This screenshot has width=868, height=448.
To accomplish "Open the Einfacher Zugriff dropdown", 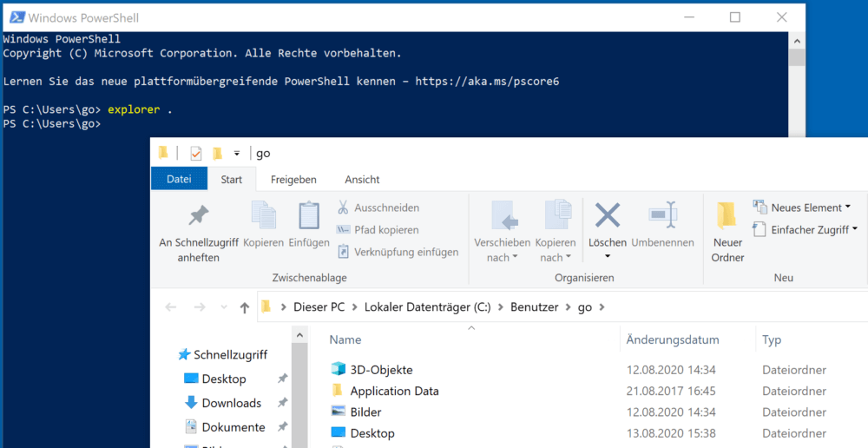I will point(805,230).
